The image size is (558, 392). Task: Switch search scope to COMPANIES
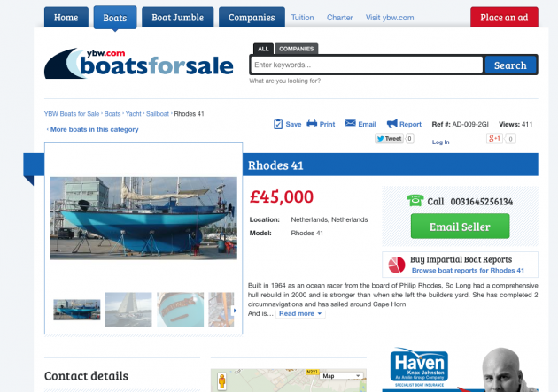tap(296, 49)
